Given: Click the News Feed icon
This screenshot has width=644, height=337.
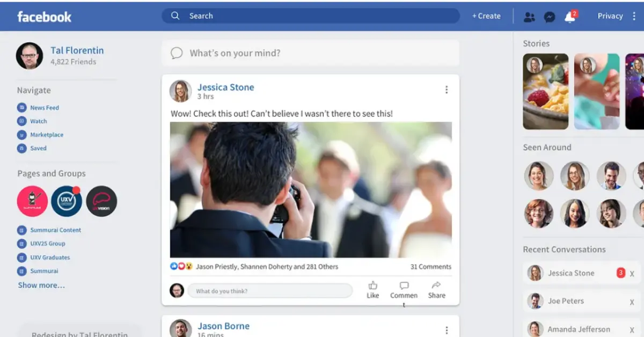Looking at the screenshot, I should tap(21, 107).
